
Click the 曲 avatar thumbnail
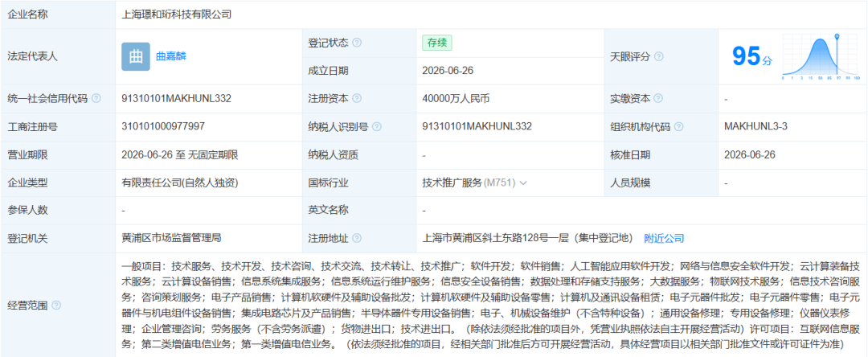[x=136, y=56]
